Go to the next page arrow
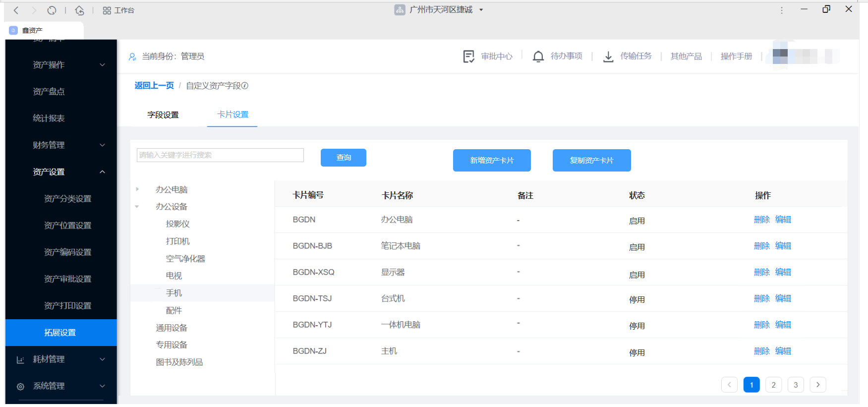Screen dimensions: 868x407 (818, 385)
